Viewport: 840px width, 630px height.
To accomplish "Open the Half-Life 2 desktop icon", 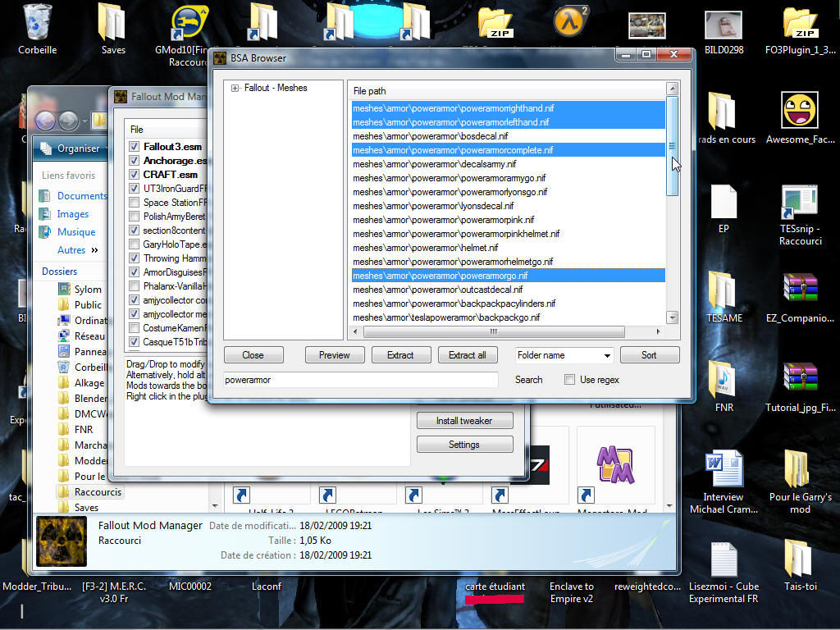I will click(x=571, y=21).
